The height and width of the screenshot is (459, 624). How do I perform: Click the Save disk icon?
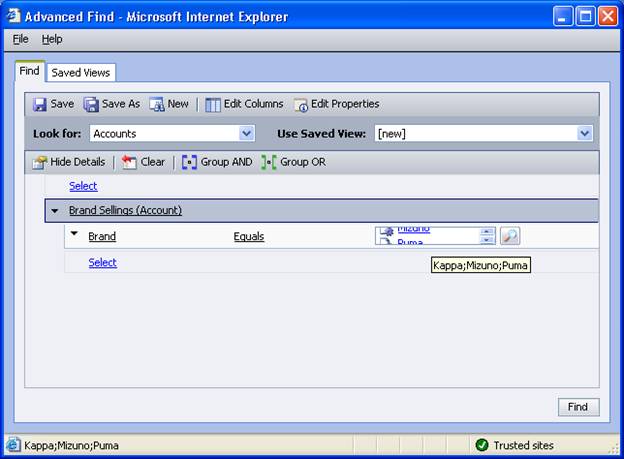[x=40, y=104]
